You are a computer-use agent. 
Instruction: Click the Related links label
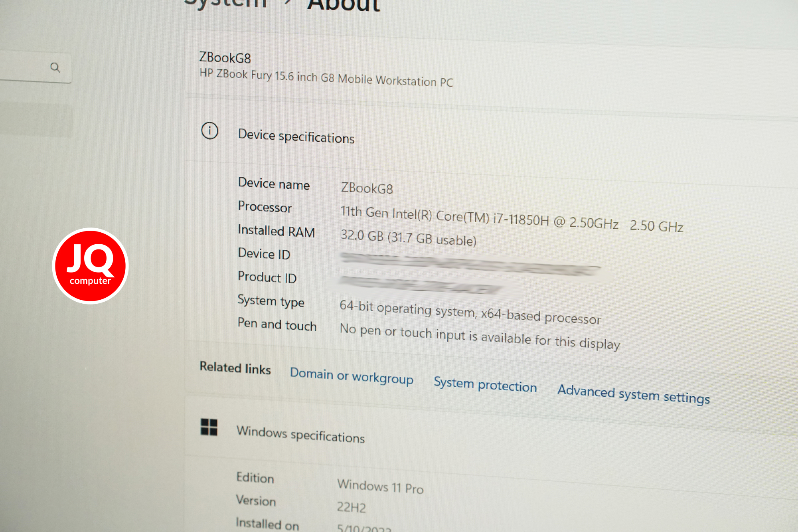click(235, 368)
